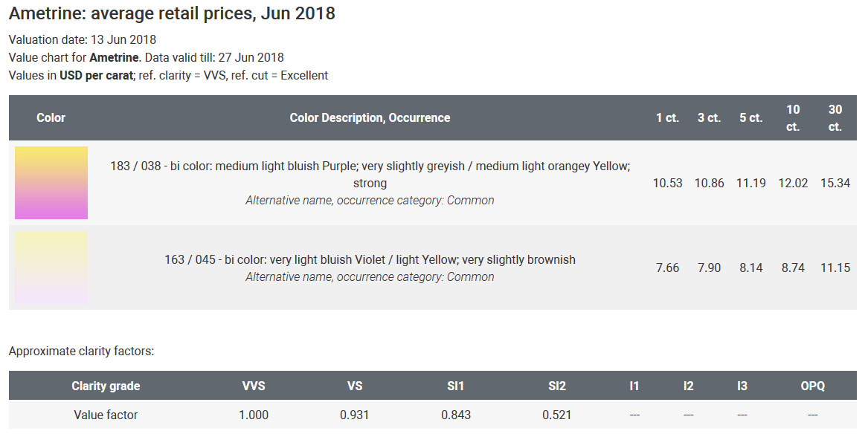Click the Ametrine average retail prices title
This screenshot has height=434, width=868.
[x=172, y=13]
